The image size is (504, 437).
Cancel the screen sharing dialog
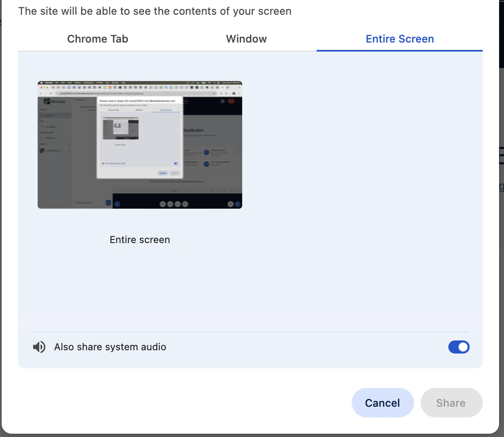coord(382,403)
